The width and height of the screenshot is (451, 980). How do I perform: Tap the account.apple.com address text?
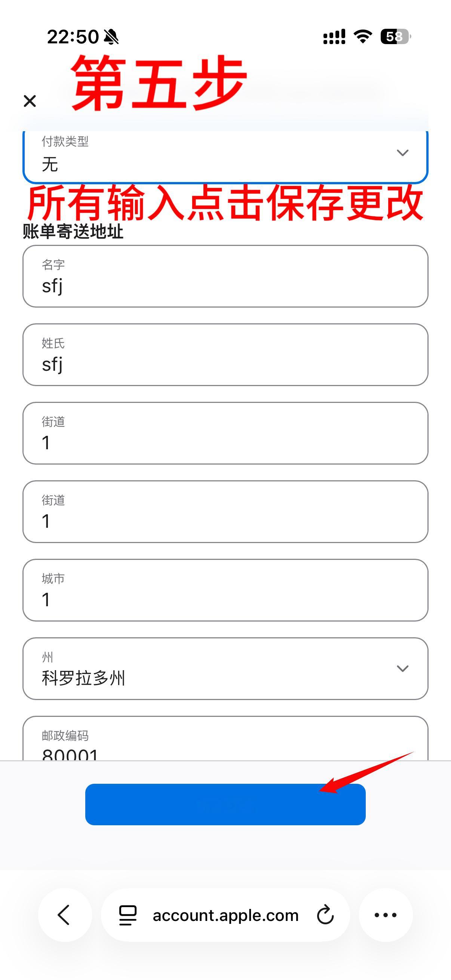pos(226,915)
